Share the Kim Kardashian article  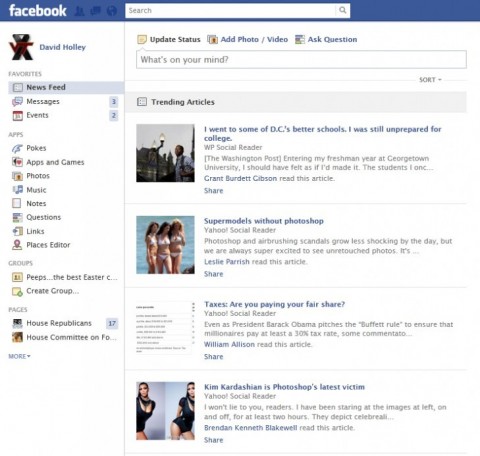pyautogui.click(x=214, y=440)
